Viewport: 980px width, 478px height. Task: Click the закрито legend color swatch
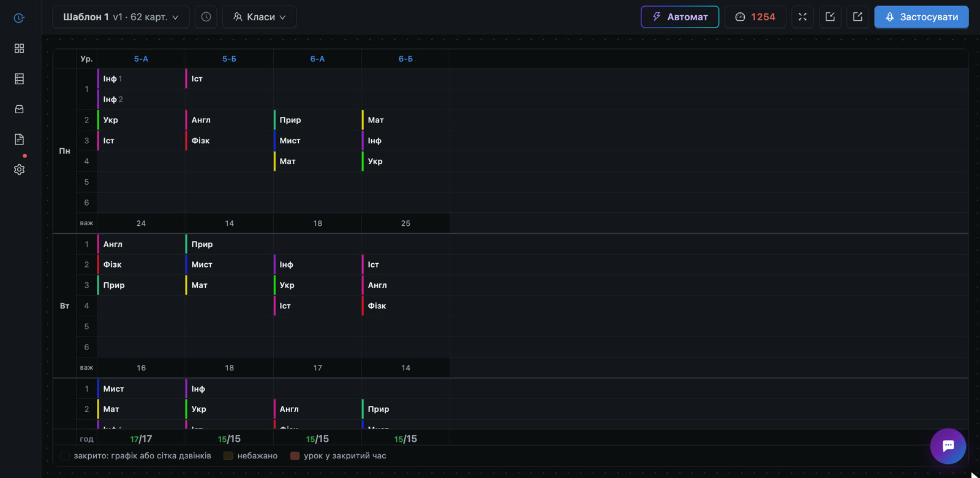(65, 456)
